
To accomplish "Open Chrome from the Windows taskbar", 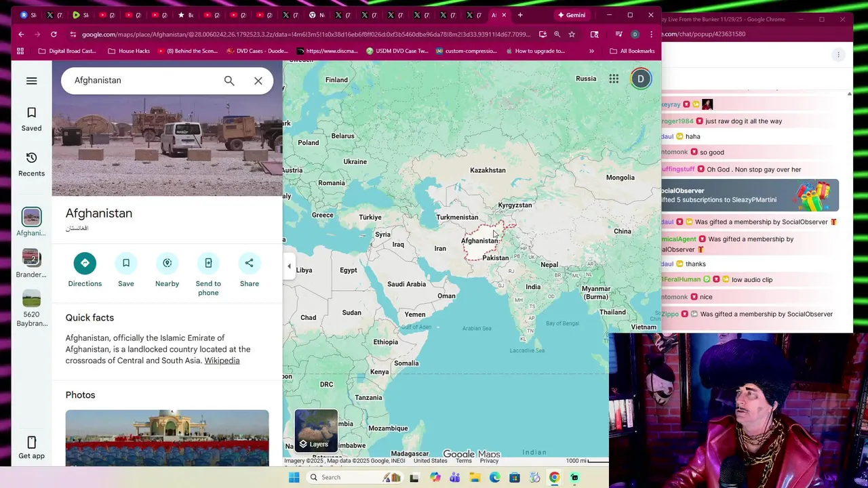I will pos(554,477).
